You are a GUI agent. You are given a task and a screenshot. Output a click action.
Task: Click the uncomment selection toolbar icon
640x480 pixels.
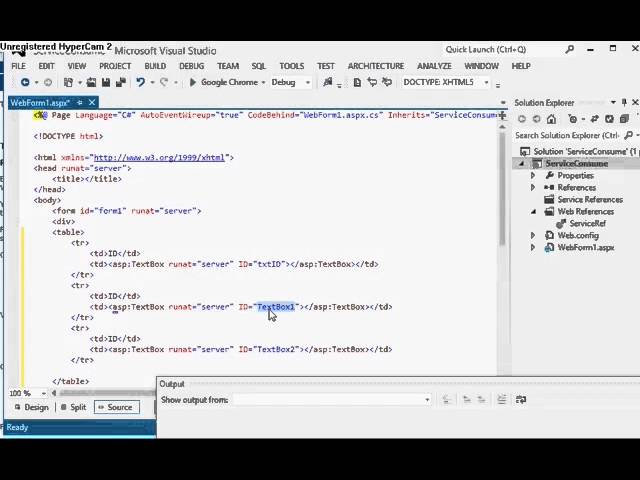pos(387,82)
